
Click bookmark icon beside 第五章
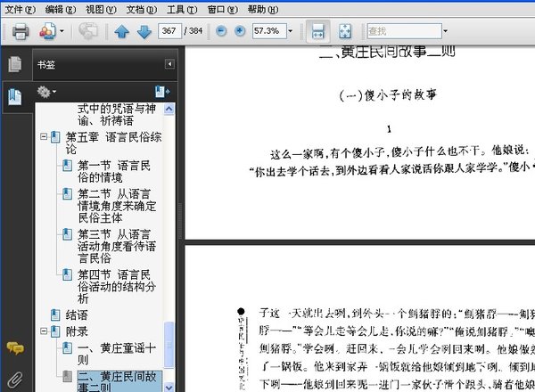pos(55,137)
